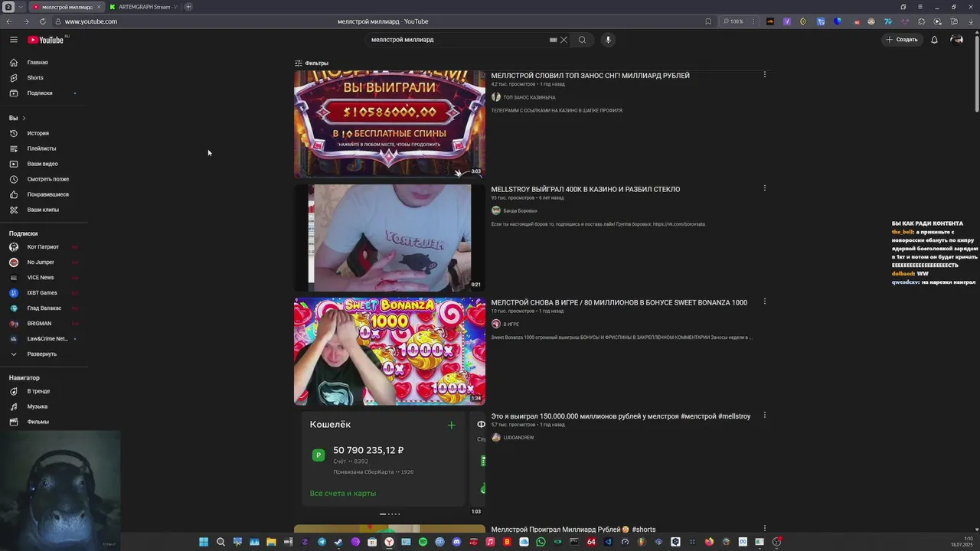Open more options for 150.000.000 миллионов video
The image size is (980, 551).
764,416
